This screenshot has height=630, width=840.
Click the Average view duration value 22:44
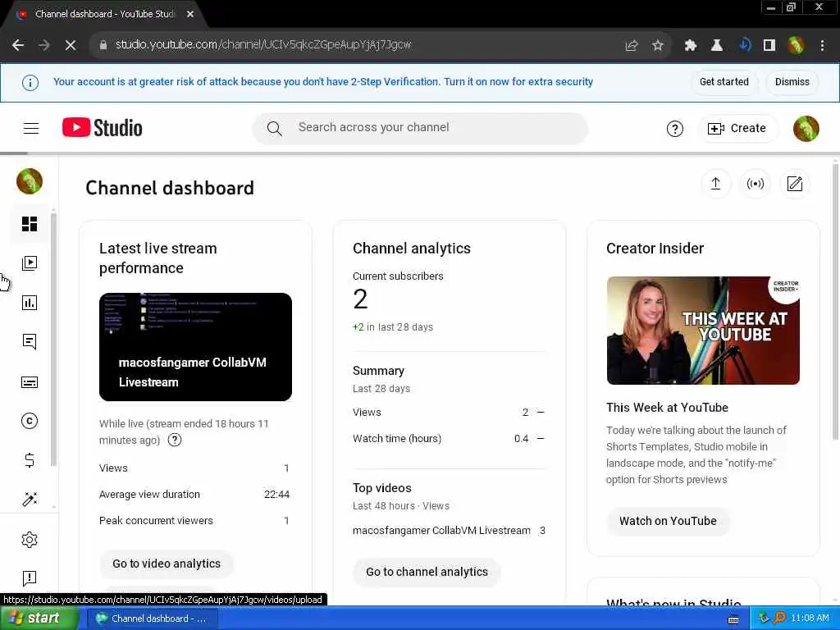[x=276, y=495]
